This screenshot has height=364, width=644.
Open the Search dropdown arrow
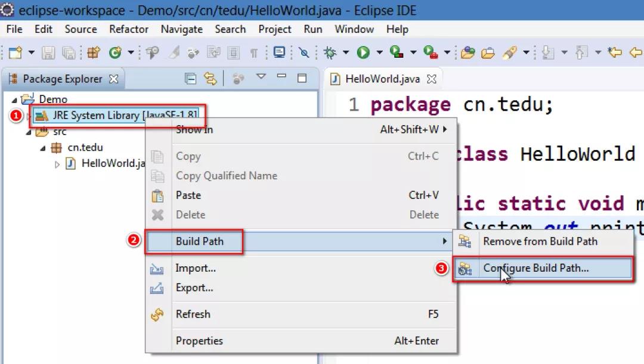(526, 52)
